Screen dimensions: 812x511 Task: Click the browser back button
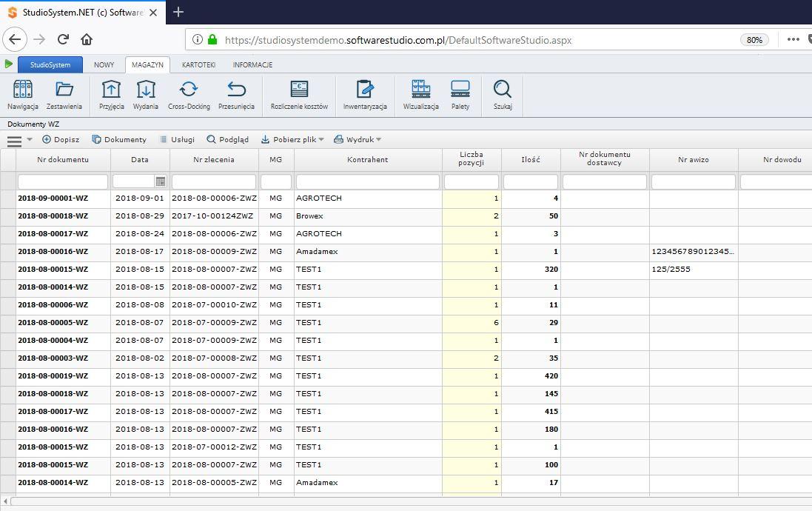pos(15,39)
